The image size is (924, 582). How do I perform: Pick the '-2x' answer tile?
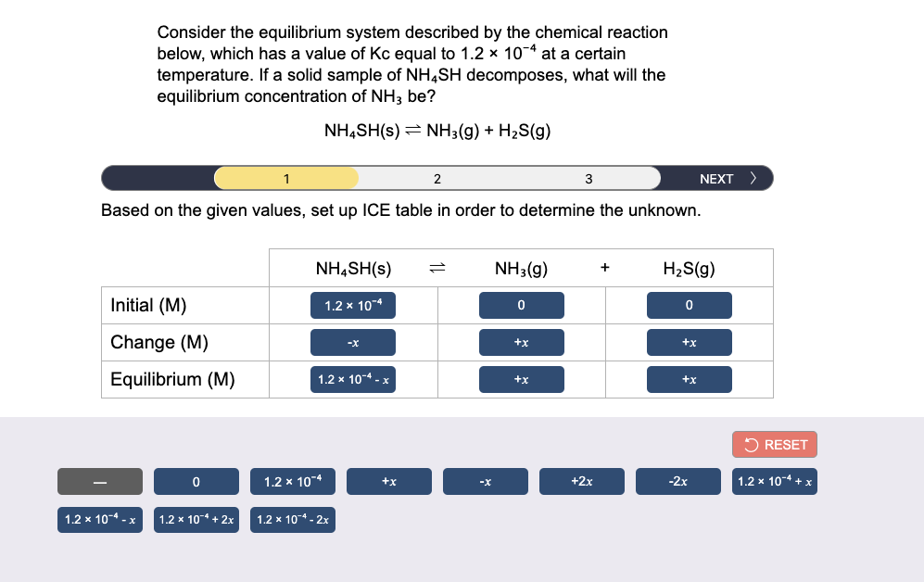click(x=677, y=481)
